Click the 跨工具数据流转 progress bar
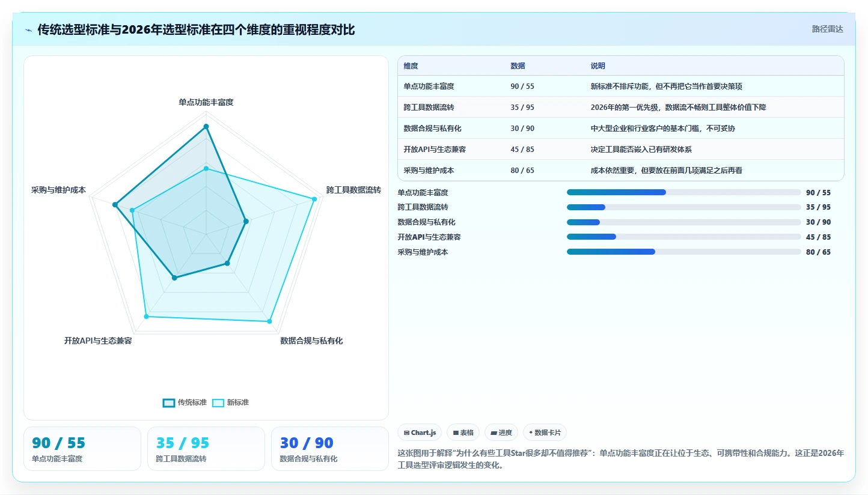868x495 pixels. [683, 207]
